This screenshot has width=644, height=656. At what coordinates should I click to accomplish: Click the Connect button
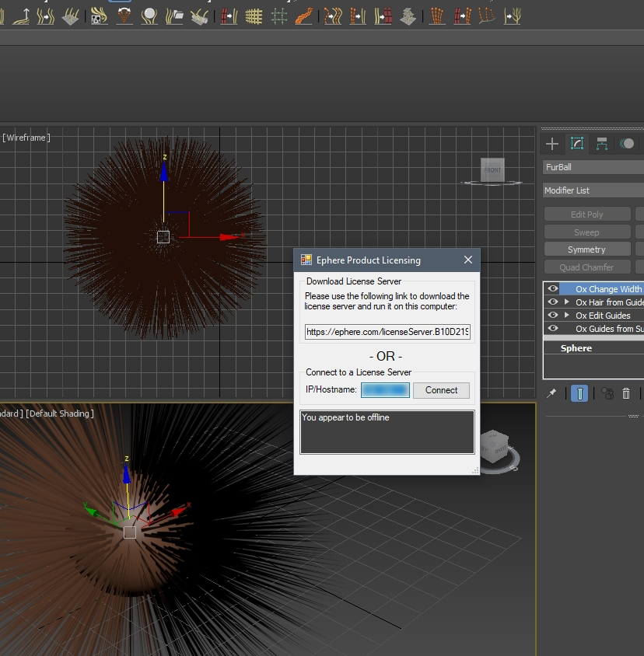[441, 390]
